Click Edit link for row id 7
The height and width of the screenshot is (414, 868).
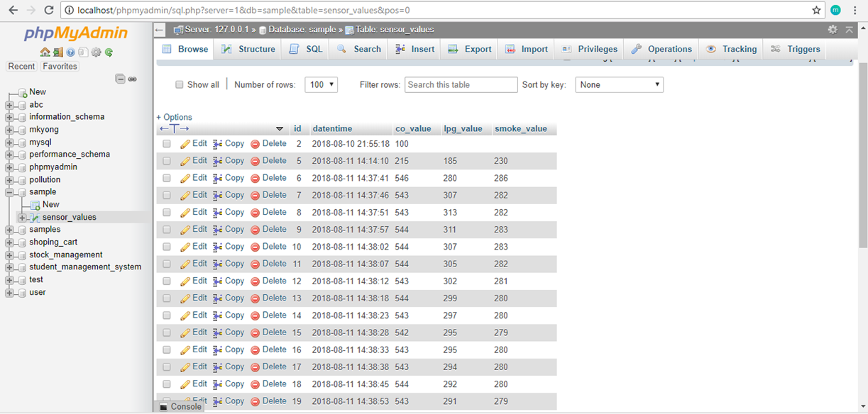coord(194,195)
